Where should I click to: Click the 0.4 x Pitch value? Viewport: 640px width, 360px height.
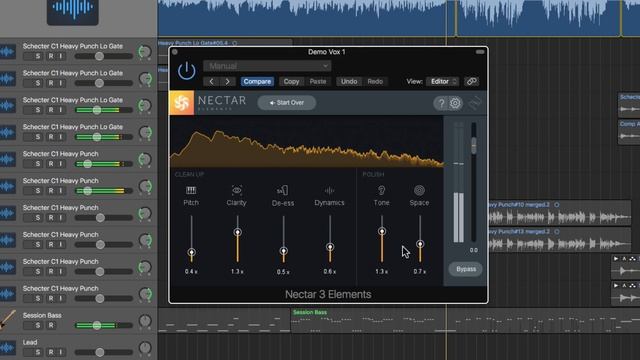[x=191, y=271]
